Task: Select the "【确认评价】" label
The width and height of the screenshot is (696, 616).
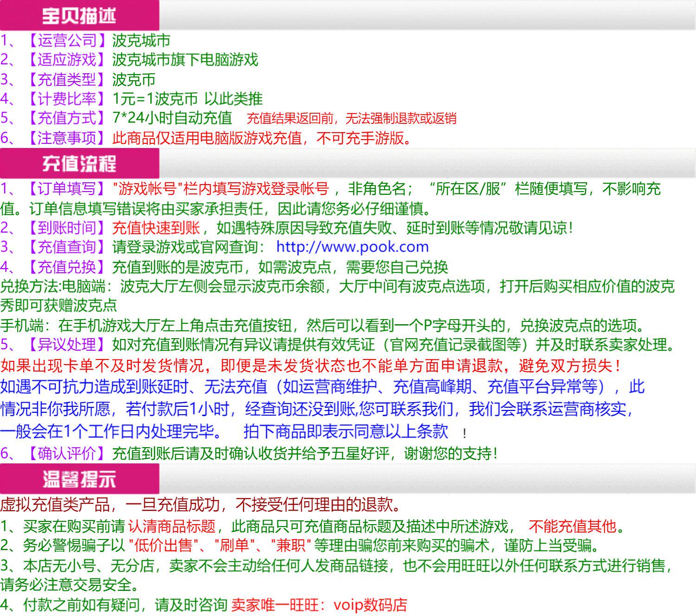Action: point(66,453)
